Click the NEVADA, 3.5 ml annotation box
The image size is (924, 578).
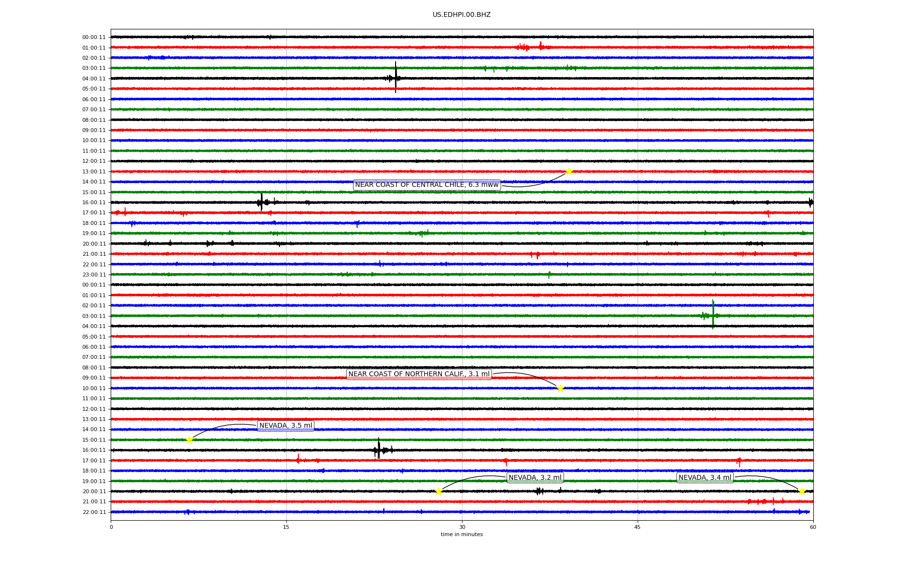pyautogui.click(x=285, y=426)
